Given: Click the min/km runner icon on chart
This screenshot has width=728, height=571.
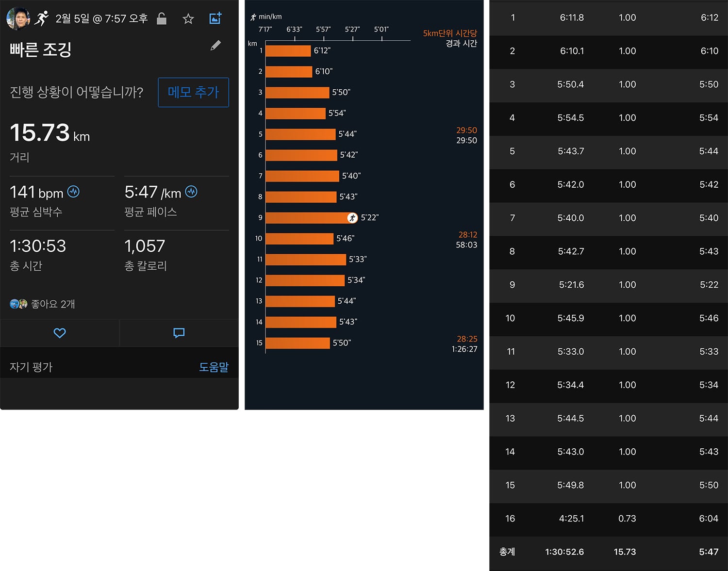Looking at the screenshot, I should point(253,17).
